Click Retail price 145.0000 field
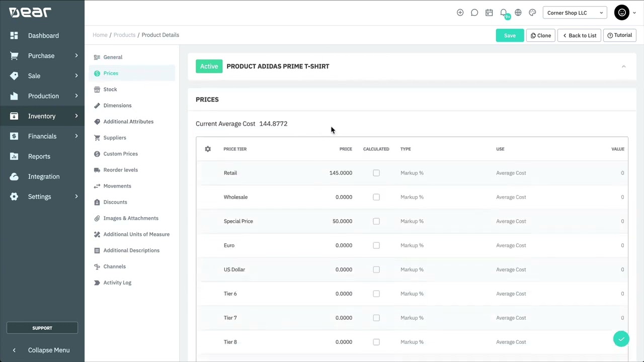This screenshot has height=362, width=644. pyautogui.click(x=341, y=173)
